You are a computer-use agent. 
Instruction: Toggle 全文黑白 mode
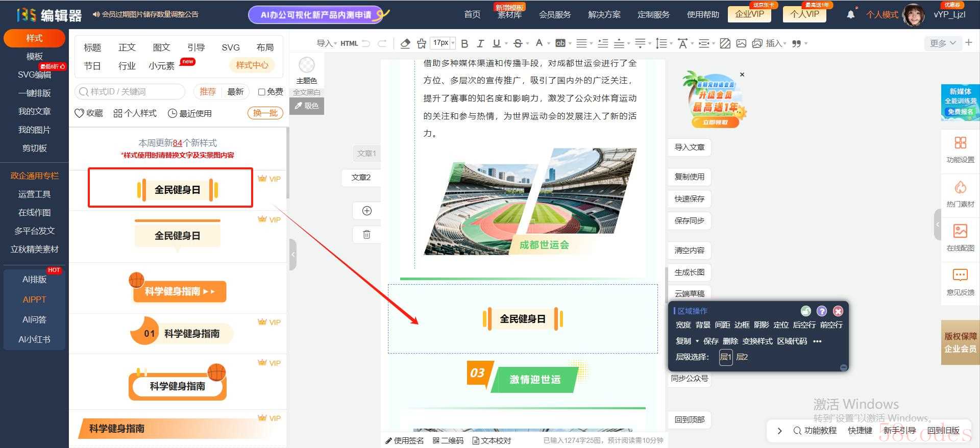tap(306, 92)
